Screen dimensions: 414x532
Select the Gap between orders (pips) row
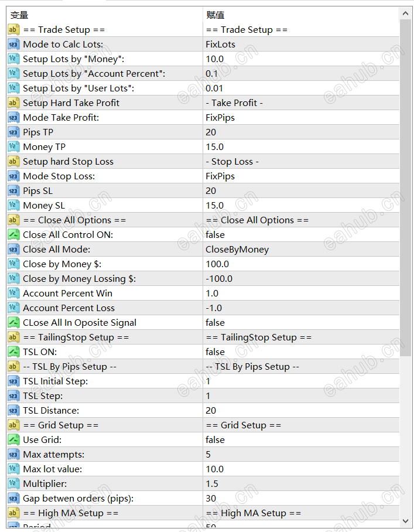pyautogui.click(x=78, y=498)
